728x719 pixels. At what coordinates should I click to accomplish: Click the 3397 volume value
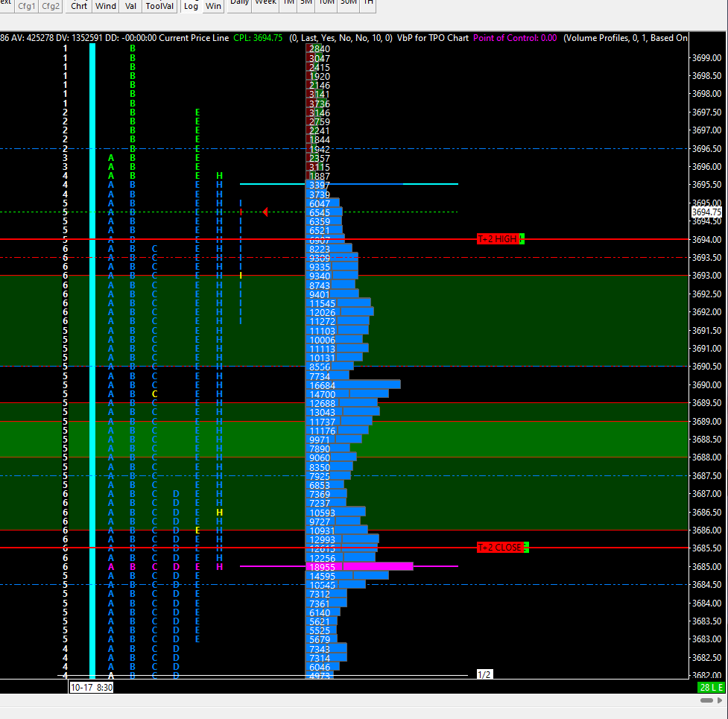[x=320, y=186]
